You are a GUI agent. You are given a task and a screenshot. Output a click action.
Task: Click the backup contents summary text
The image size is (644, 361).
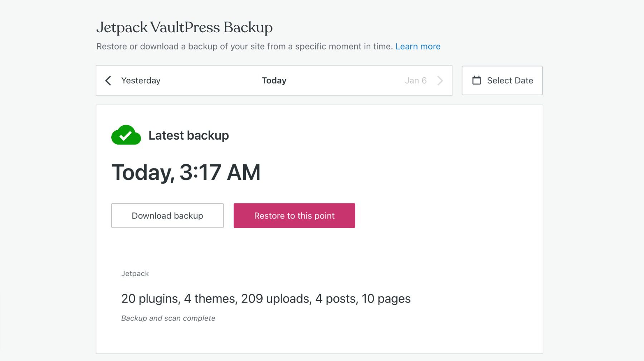point(266,298)
